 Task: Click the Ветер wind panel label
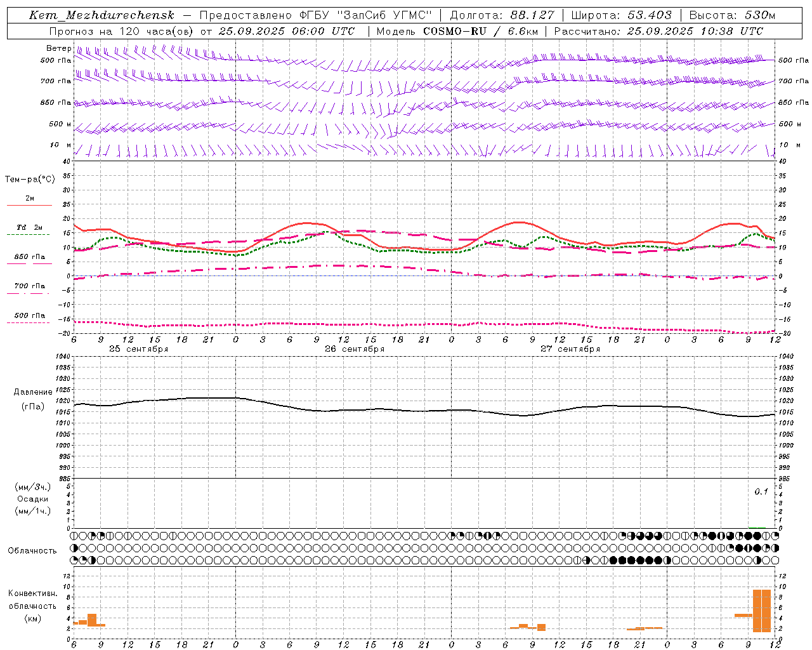pyautogui.click(x=58, y=48)
